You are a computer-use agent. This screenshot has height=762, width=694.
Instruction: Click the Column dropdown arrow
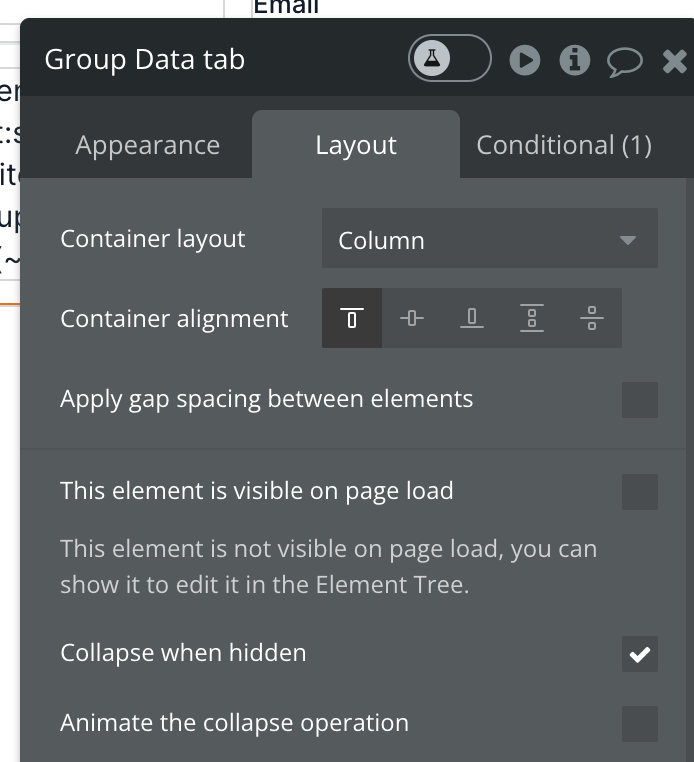click(x=628, y=240)
